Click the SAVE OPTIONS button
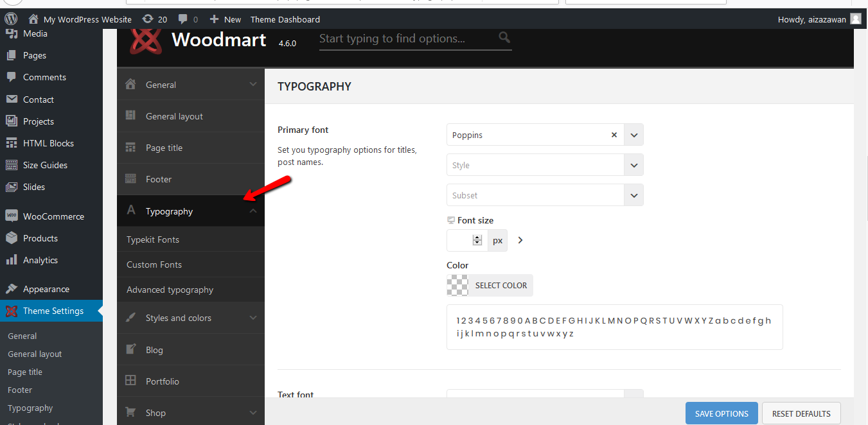868x425 pixels. tap(722, 413)
